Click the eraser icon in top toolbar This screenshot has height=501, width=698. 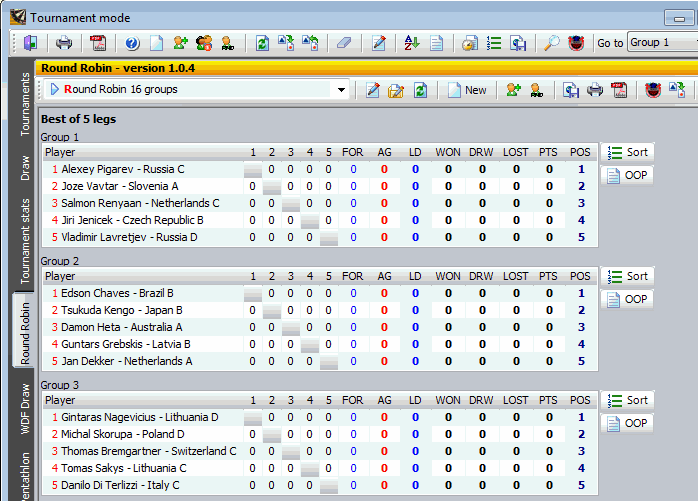point(344,43)
